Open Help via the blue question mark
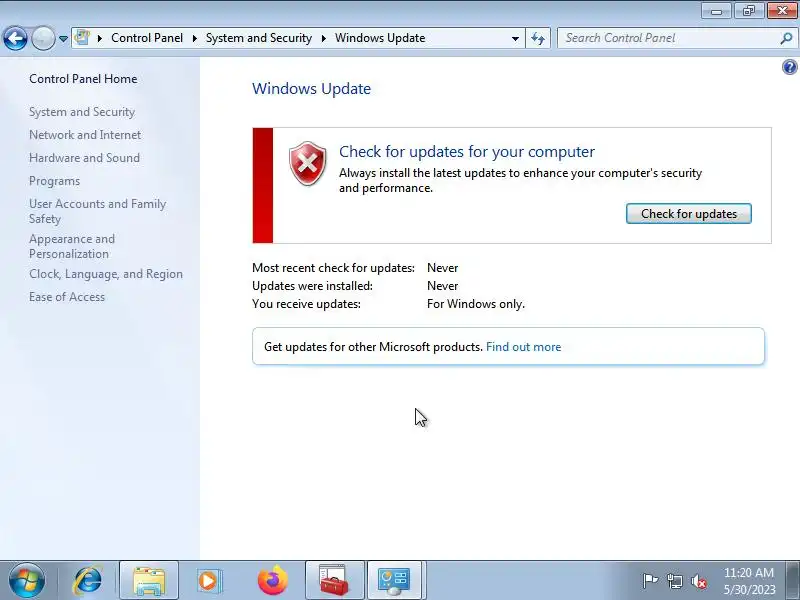 click(789, 67)
